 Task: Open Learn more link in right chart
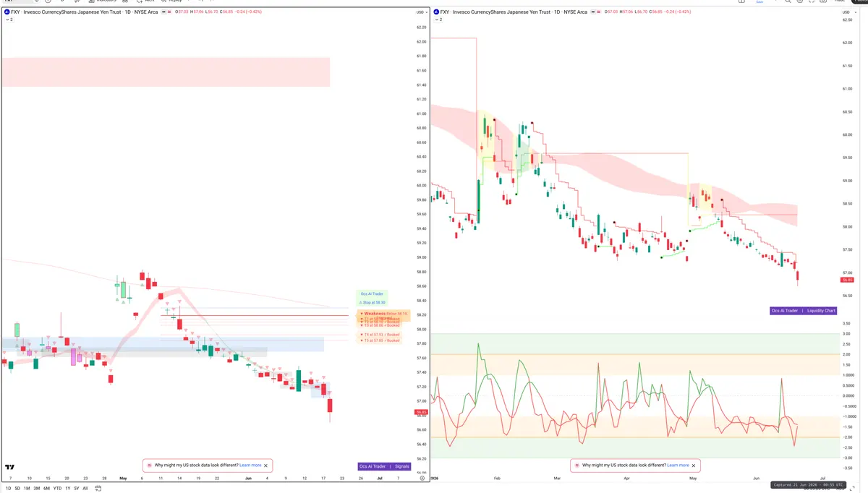point(678,466)
